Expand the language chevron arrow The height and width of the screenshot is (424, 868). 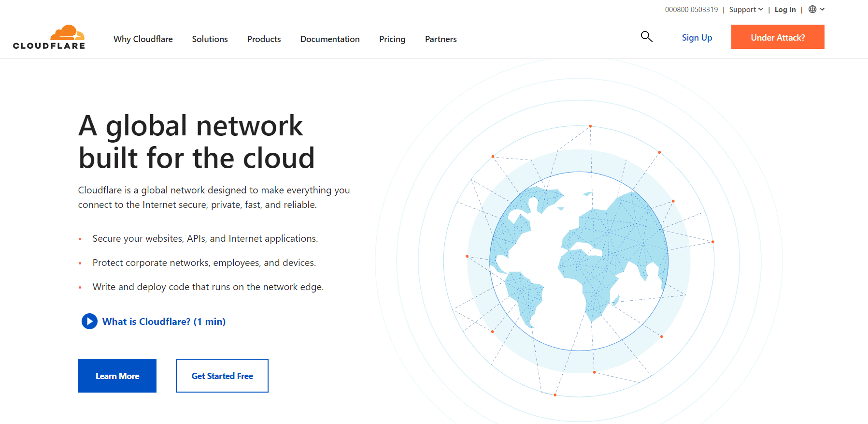[822, 9]
